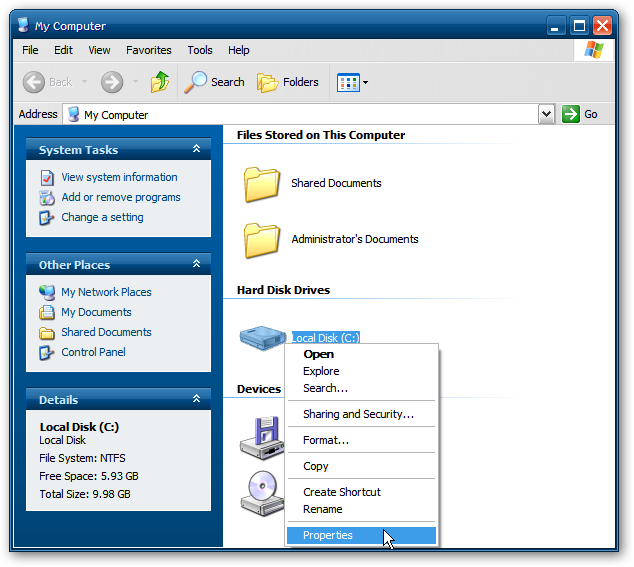Select the Shared Documents folder icon
634x567 pixels.
262,184
